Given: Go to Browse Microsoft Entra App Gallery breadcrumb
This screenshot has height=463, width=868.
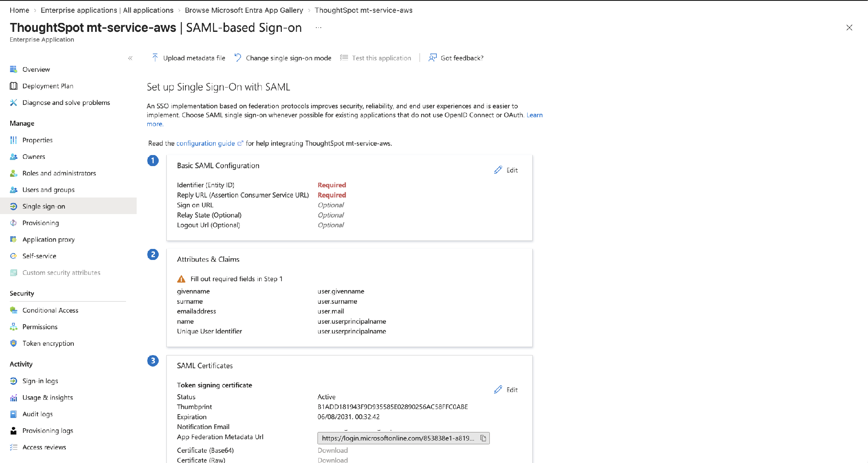Looking at the screenshot, I should pos(244,10).
